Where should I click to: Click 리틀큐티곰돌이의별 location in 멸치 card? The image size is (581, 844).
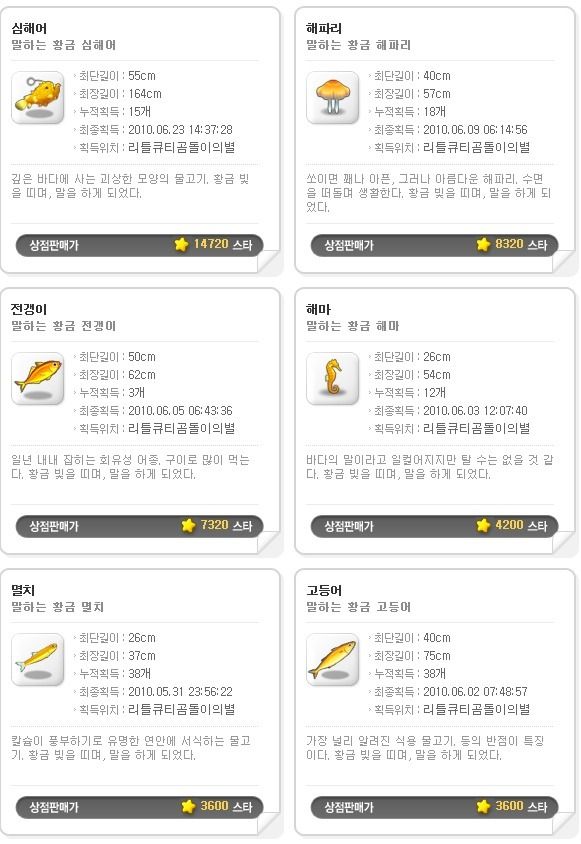[x=181, y=709]
